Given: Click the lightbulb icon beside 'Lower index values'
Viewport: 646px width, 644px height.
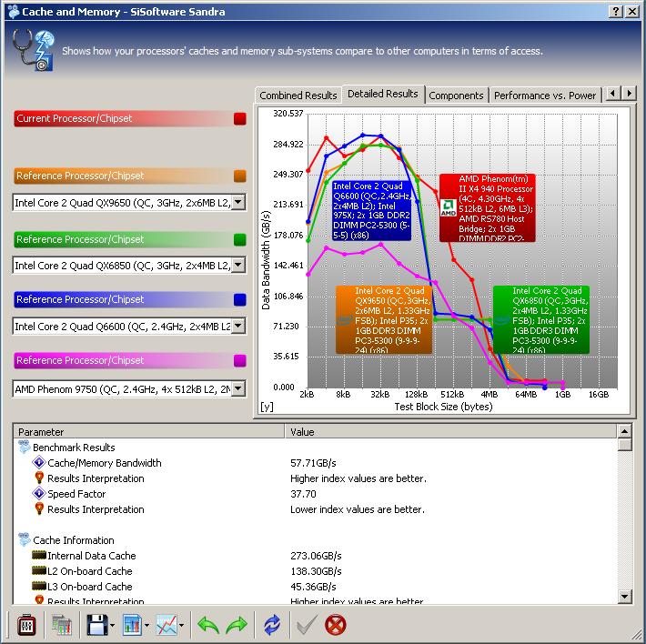Looking at the screenshot, I should pos(39,509).
